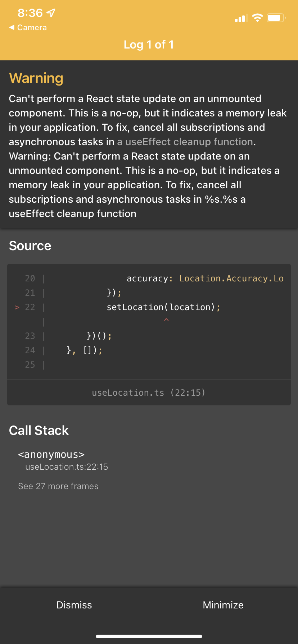This screenshot has width=298, height=644.
Task: Tap the back-to-Camera arrow icon
Action: [x=13, y=27]
